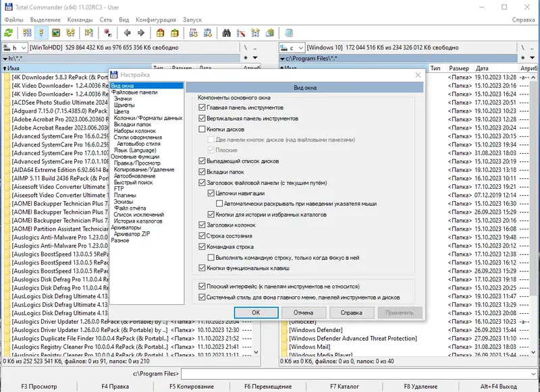Click in the command line input field
Image resolution: width=540 pixels, height=392 pixels.
point(355,374)
